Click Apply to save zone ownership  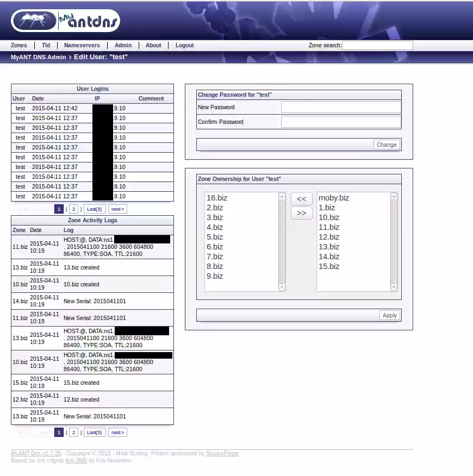[x=389, y=315]
